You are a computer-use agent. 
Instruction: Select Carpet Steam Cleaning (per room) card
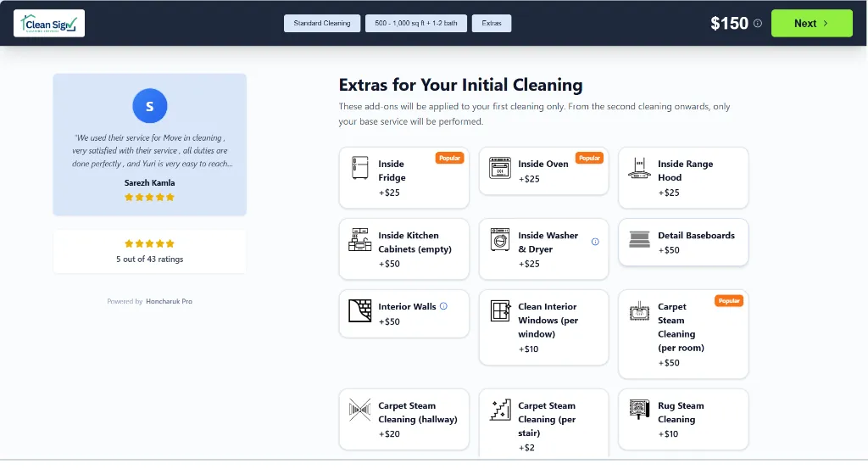683,334
